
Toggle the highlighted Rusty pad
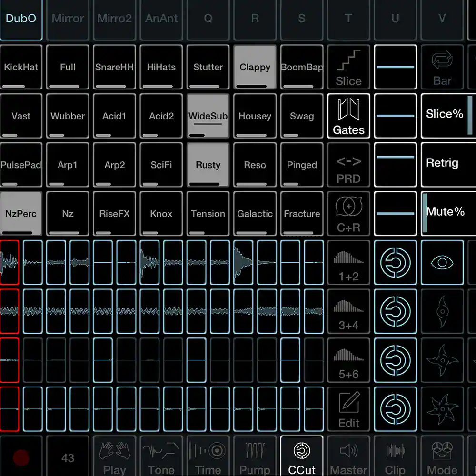[208, 165]
